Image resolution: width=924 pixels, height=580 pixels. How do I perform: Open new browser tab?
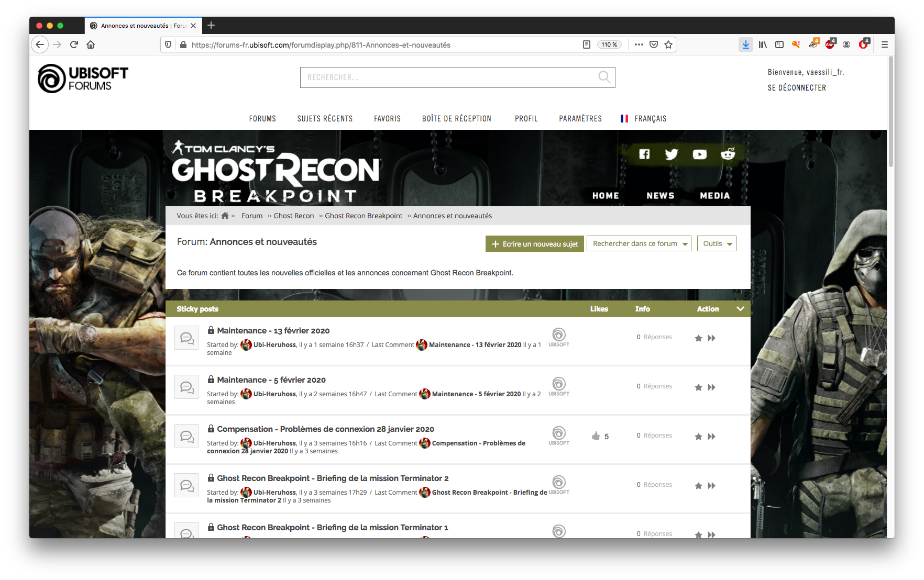coord(211,25)
